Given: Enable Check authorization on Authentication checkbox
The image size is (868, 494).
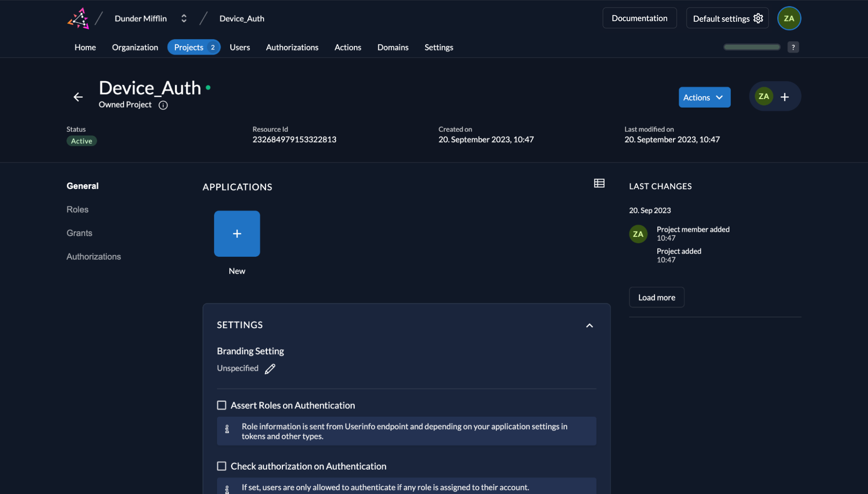Looking at the screenshot, I should [x=221, y=466].
